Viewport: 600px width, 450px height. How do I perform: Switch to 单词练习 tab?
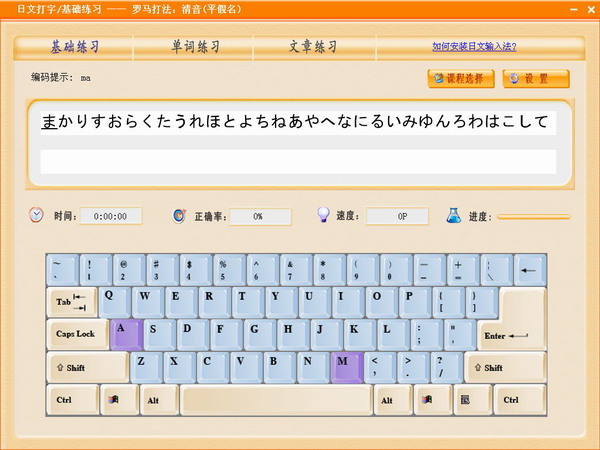(194, 47)
